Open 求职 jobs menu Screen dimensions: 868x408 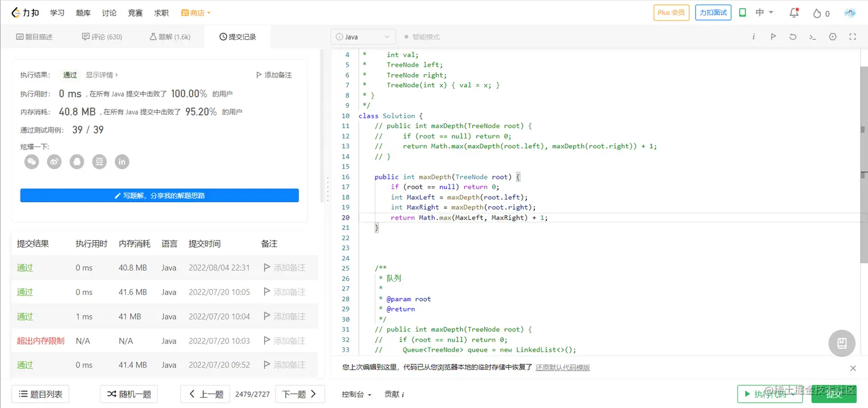tap(161, 13)
